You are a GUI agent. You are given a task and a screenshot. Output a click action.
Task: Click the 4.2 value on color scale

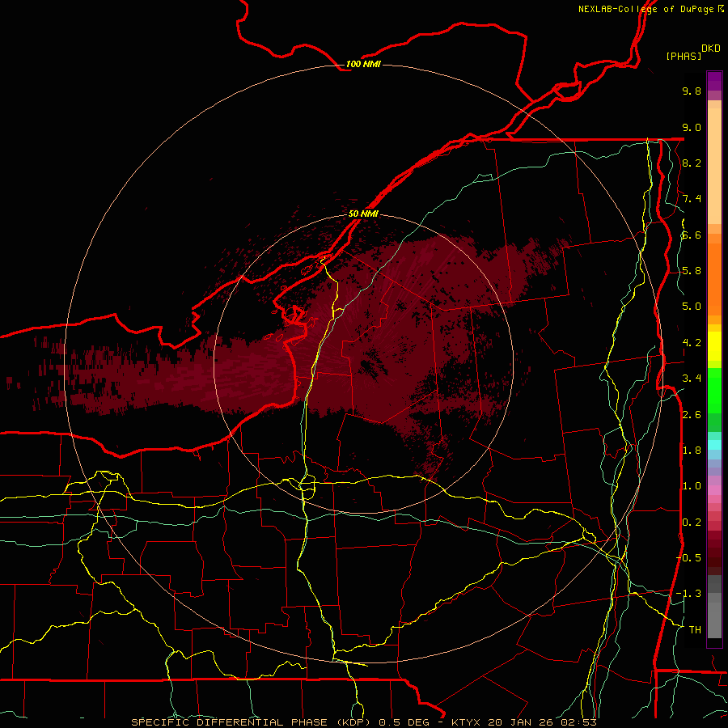click(x=692, y=342)
